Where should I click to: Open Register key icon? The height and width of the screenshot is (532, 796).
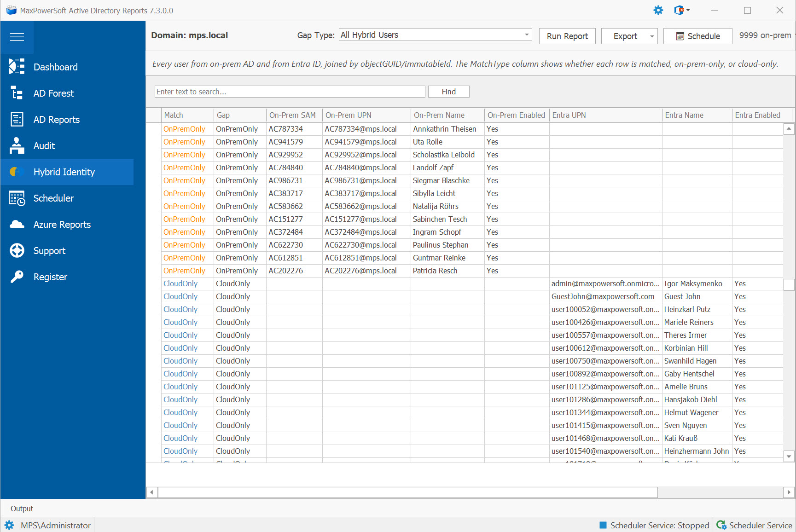17,277
